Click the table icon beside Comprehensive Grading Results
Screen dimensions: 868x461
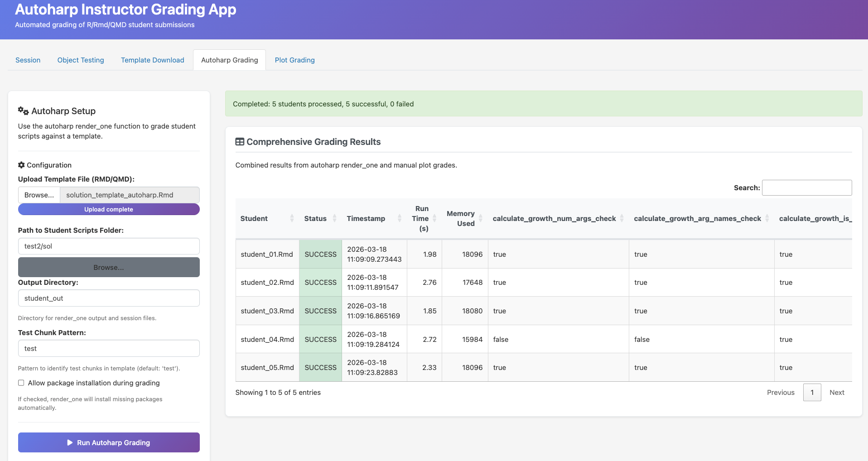[240, 142]
